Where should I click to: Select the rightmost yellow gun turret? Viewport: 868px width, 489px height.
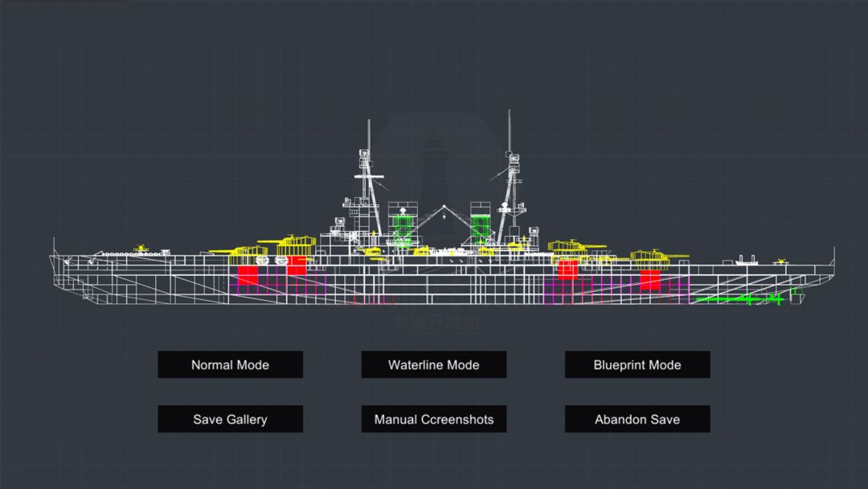(x=658, y=257)
